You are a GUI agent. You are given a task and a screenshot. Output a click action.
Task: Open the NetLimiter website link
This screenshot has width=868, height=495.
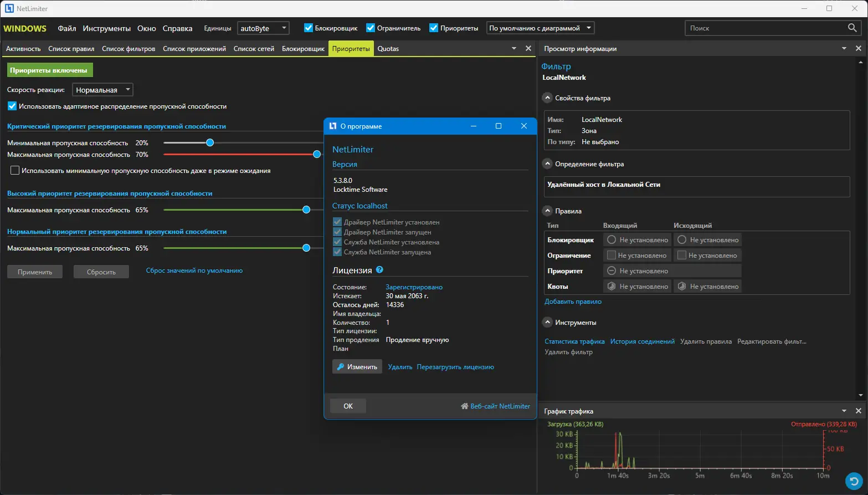(x=500, y=406)
